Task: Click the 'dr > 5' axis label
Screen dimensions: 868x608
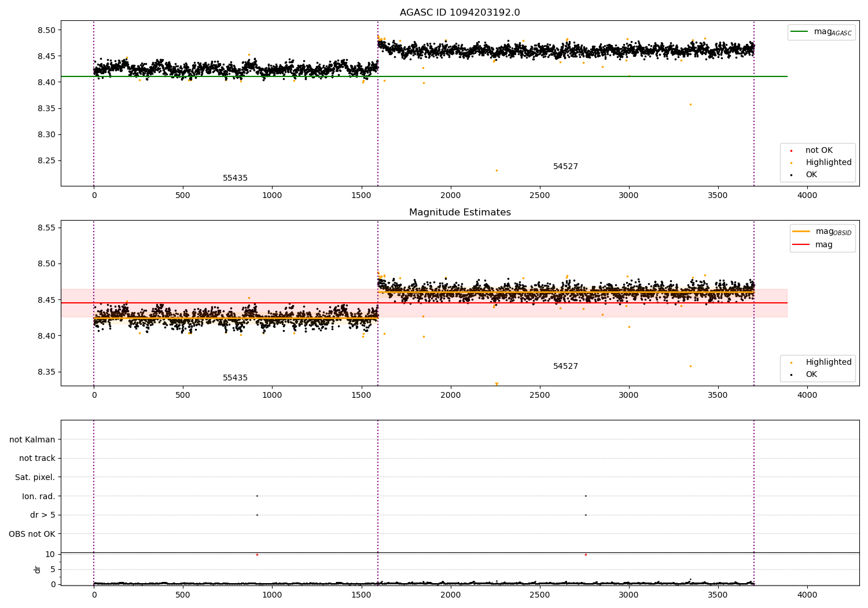Action: pyautogui.click(x=43, y=515)
